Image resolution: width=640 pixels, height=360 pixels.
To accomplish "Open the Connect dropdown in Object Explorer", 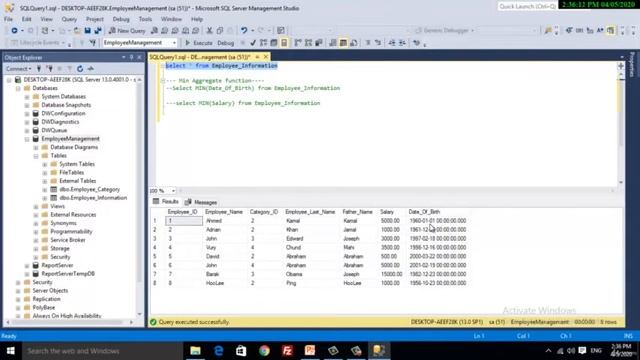I will pos(19,69).
